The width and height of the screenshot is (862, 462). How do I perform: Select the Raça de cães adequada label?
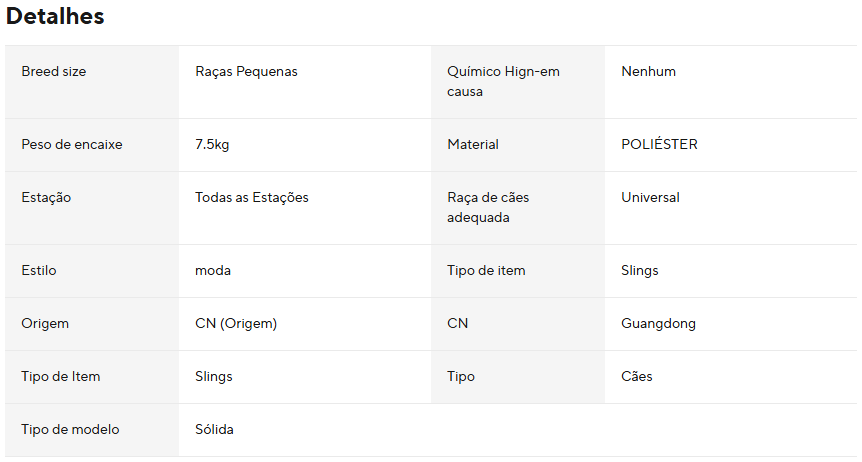pyautogui.click(x=488, y=207)
